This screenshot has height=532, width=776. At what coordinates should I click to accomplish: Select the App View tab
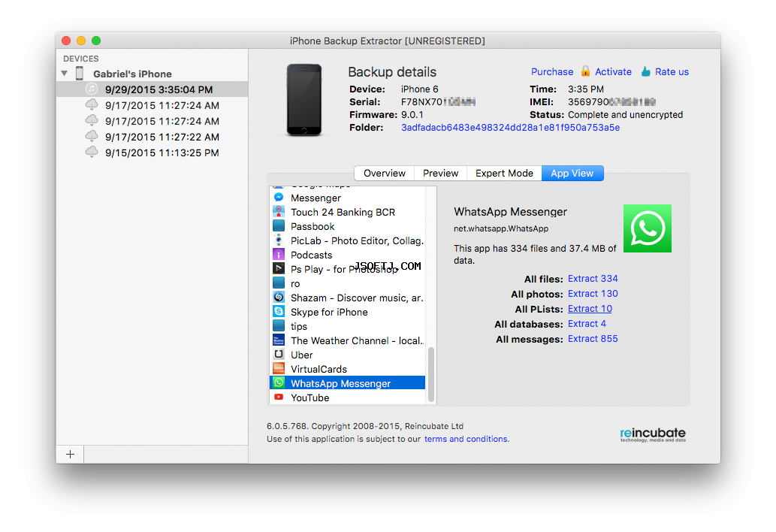tap(572, 174)
